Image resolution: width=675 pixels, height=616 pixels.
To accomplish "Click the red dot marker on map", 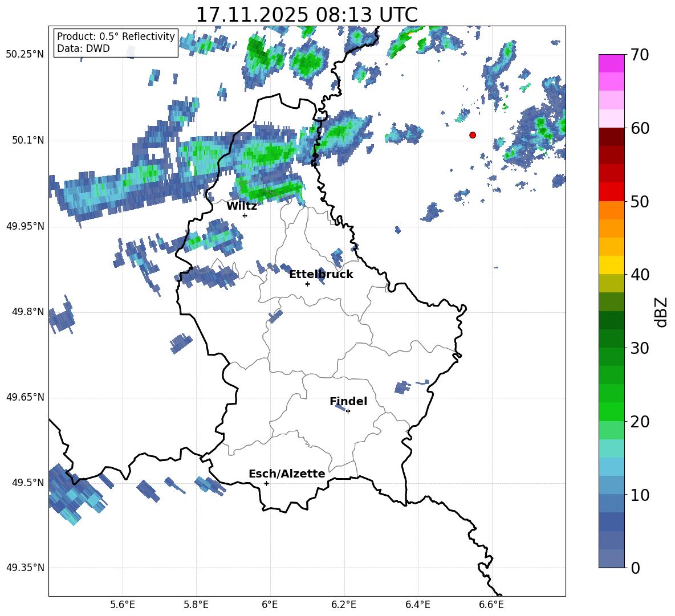I will click(473, 135).
